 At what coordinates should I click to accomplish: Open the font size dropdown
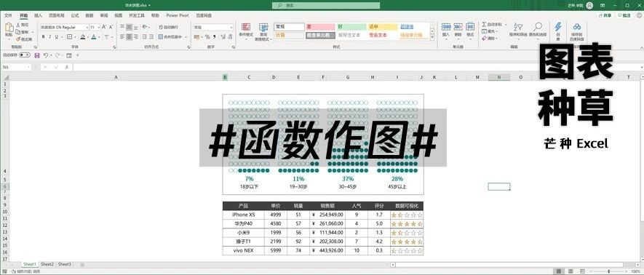click(98, 27)
